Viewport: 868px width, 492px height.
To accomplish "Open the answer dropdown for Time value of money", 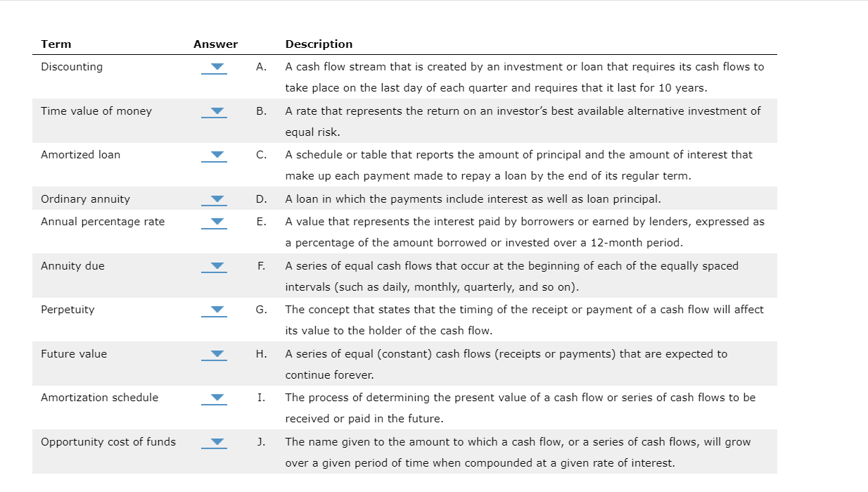I will (215, 112).
